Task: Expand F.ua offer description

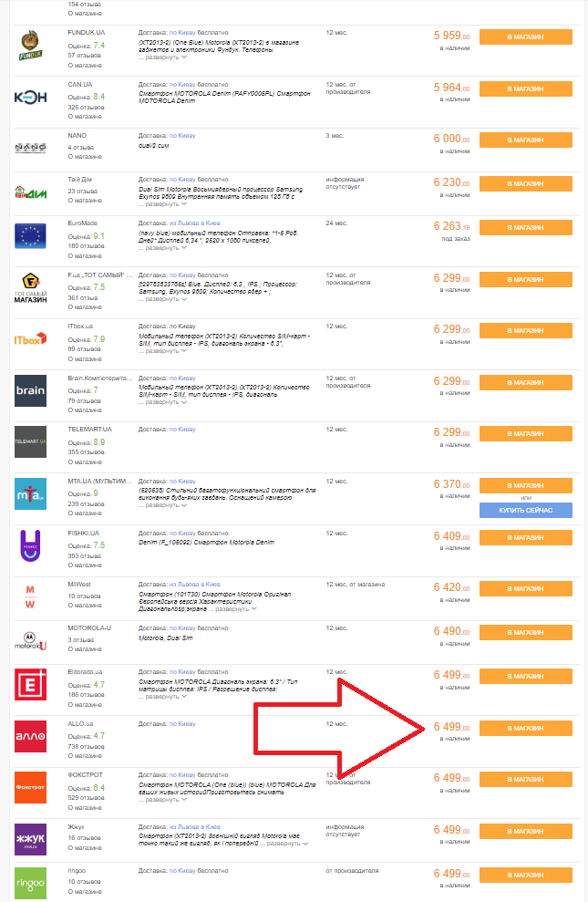Action: click(x=166, y=299)
